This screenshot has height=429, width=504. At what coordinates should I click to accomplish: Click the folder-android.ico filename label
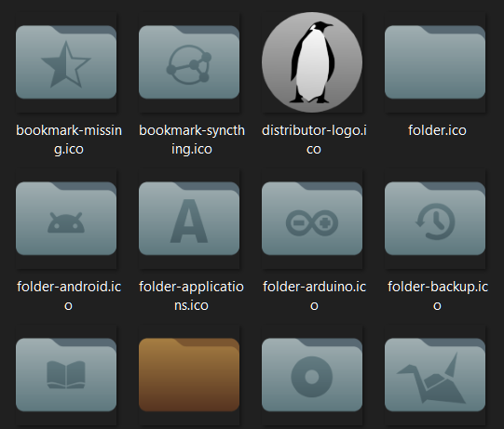[x=69, y=296]
